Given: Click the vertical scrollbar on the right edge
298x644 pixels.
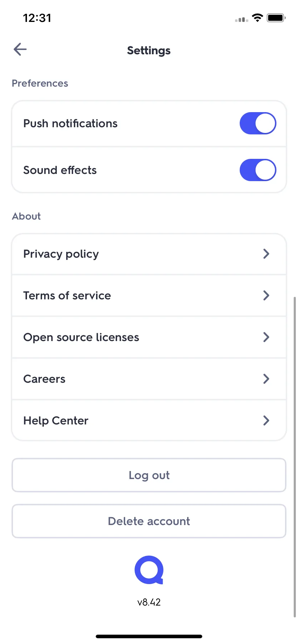Looking at the screenshot, I should click(x=295, y=457).
